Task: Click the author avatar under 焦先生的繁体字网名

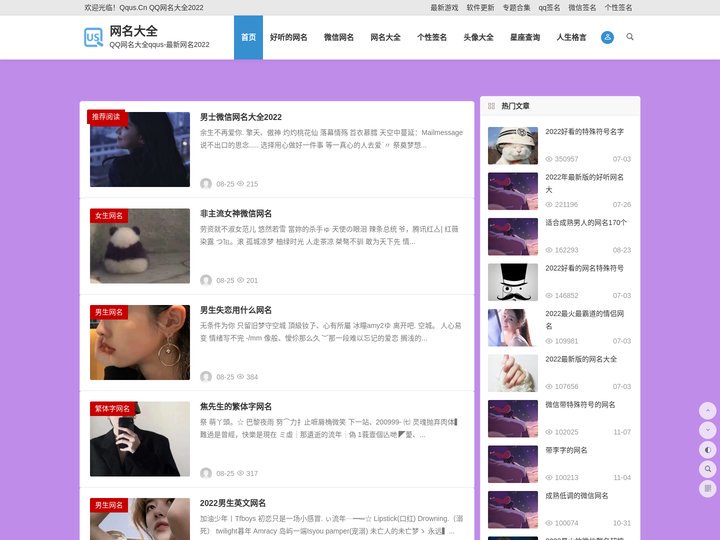Action: click(x=206, y=473)
